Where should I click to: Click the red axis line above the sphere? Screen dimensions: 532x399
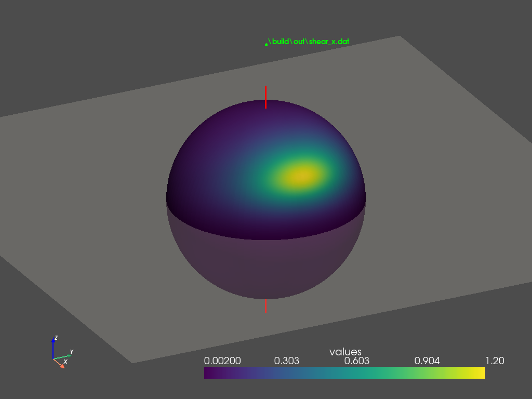click(265, 97)
